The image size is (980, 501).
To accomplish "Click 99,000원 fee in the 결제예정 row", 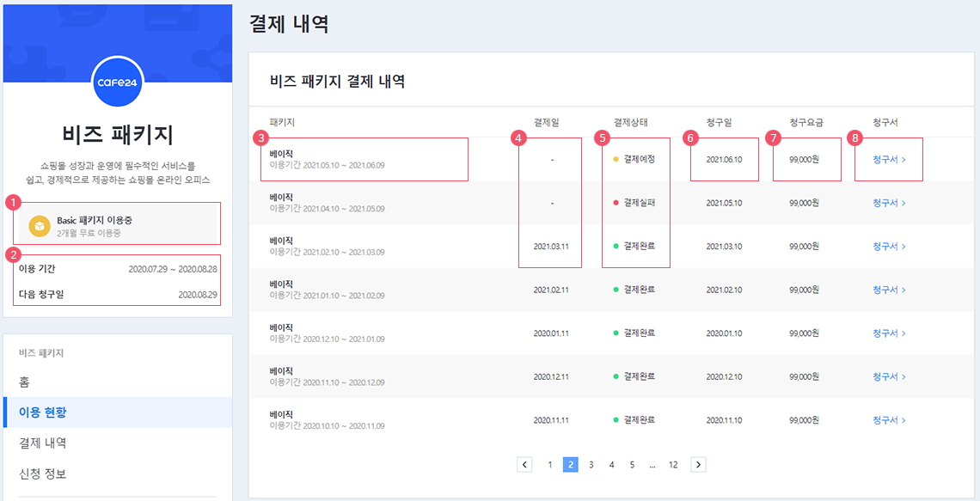I will point(805,159).
